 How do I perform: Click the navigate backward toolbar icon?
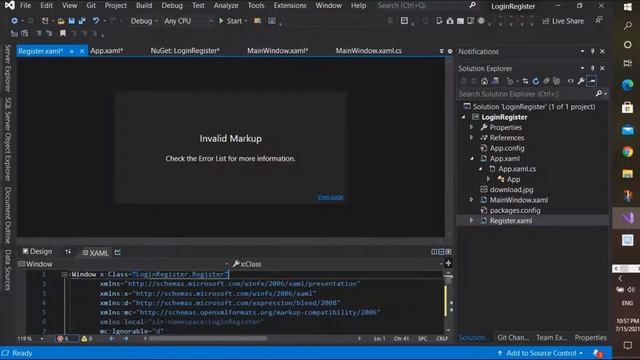tap(14, 21)
